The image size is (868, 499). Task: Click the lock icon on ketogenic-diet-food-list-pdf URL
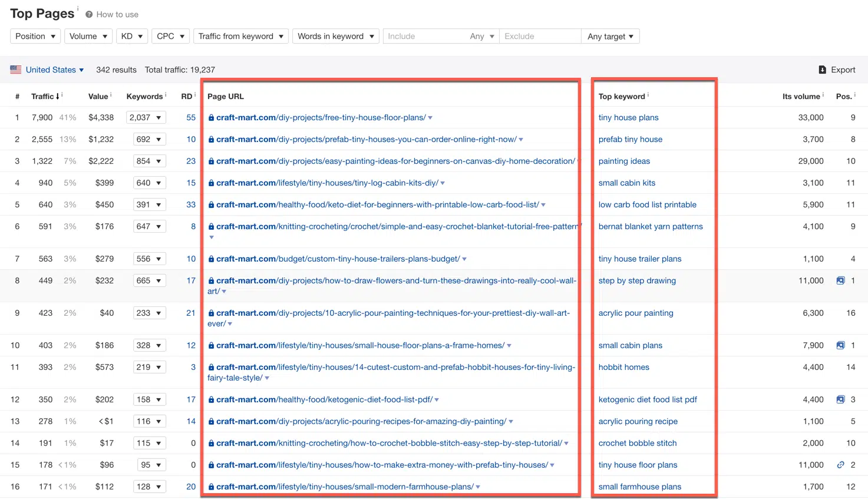tap(212, 399)
